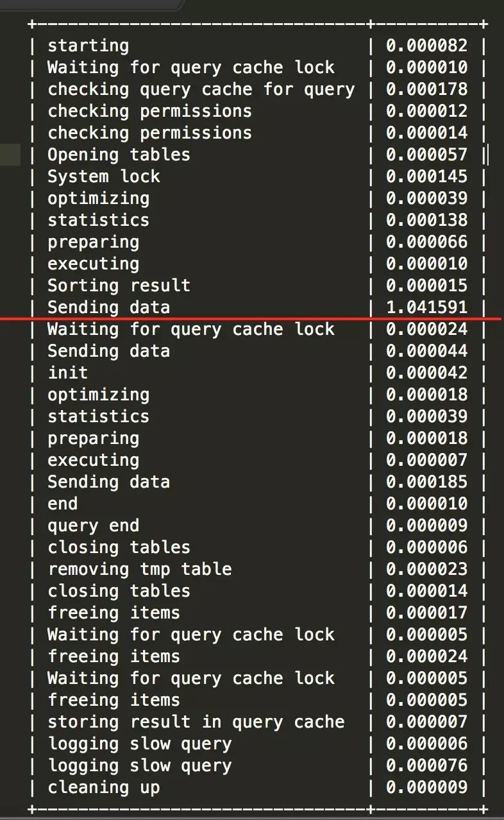Image resolution: width=504 pixels, height=820 pixels.
Task: Select the 0.000082 duration value
Action: [427, 46]
